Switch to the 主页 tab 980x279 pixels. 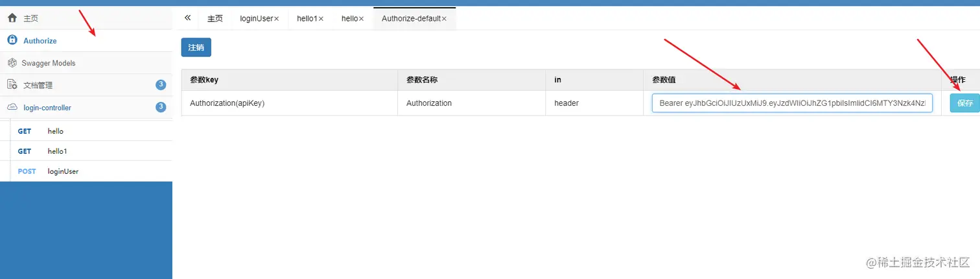pyautogui.click(x=215, y=19)
